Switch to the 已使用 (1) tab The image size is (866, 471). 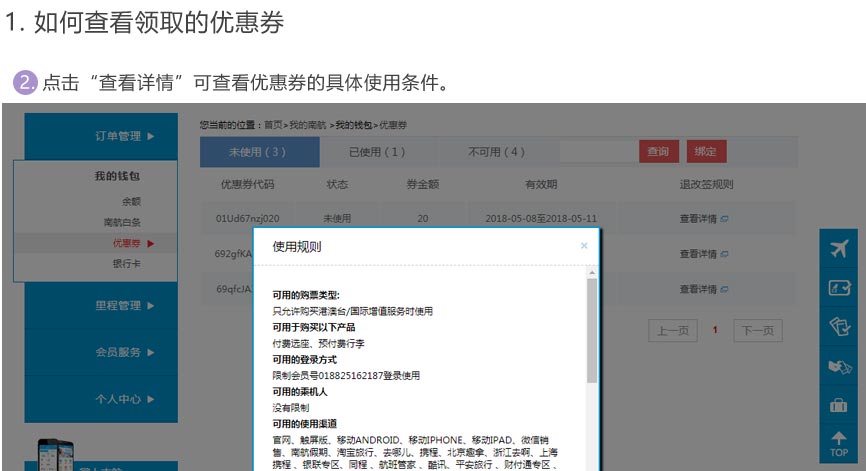pos(377,152)
